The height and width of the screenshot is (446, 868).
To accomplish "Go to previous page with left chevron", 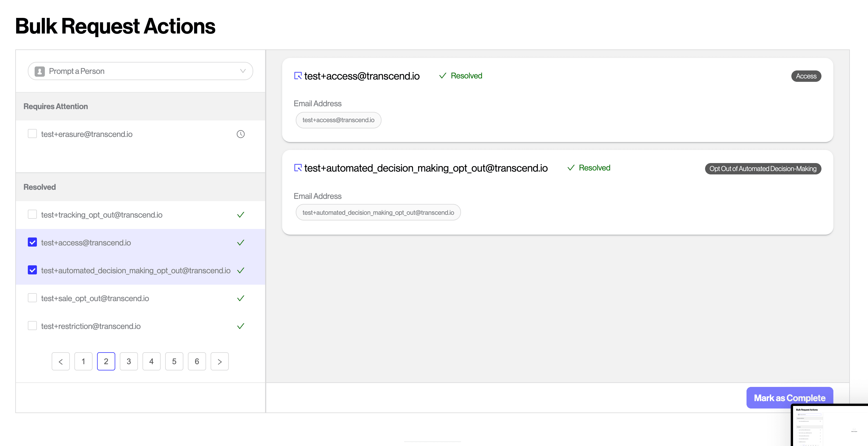I will 61,361.
